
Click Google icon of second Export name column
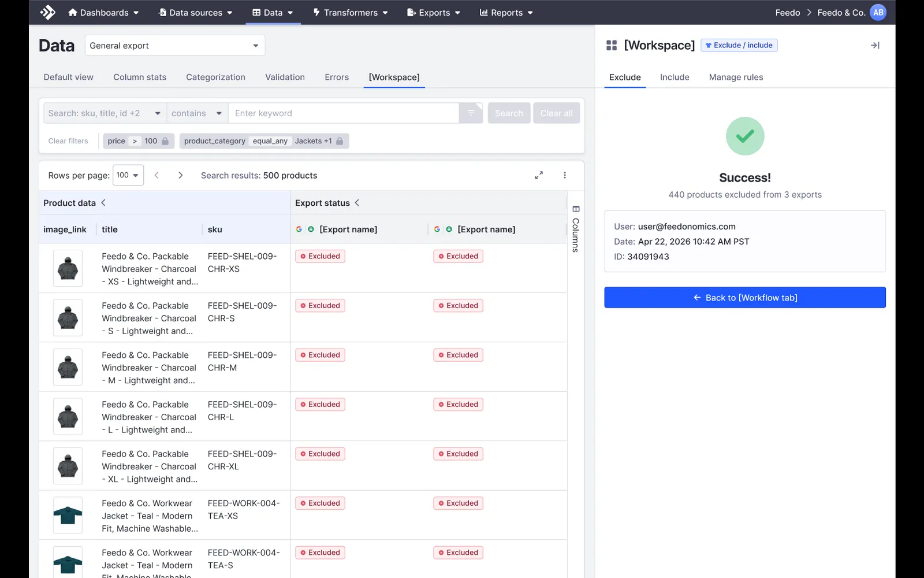click(x=437, y=229)
